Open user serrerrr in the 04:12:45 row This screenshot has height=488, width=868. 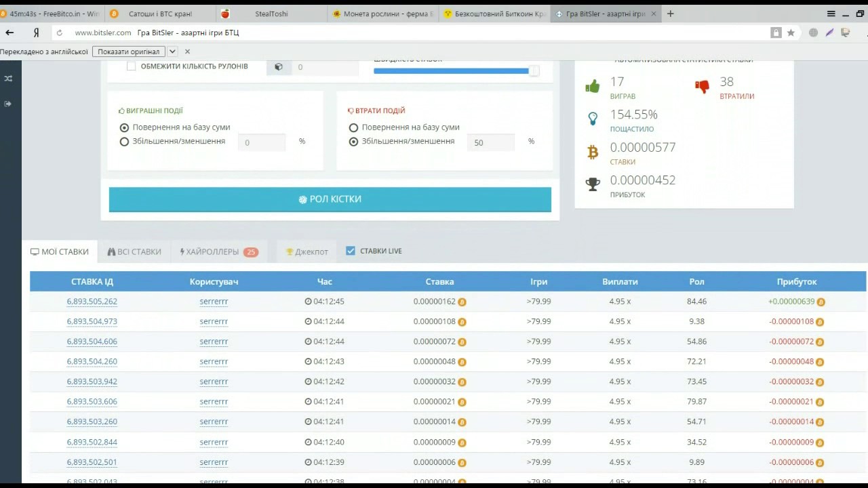(x=214, y=302)
